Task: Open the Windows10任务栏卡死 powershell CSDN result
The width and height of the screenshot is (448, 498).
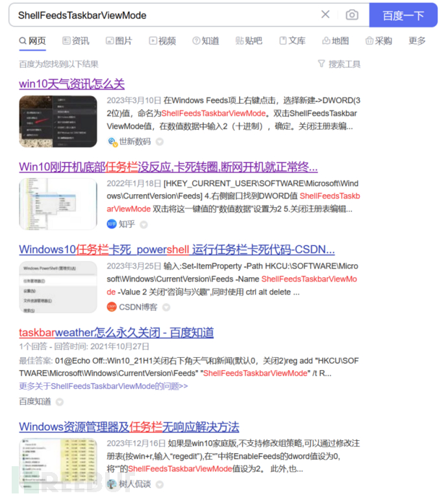Action: pyautogui.click(x=177, y=249)
